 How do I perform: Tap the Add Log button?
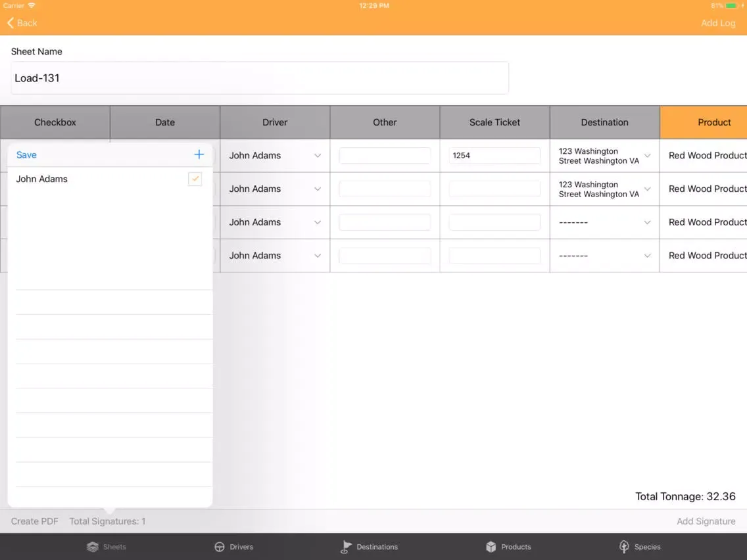(x=718, y=23)
